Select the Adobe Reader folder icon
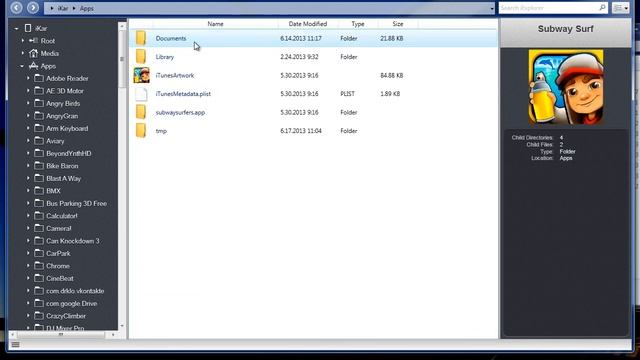The width and height of the screenshot is (640, 360). [x=39, y=78]
